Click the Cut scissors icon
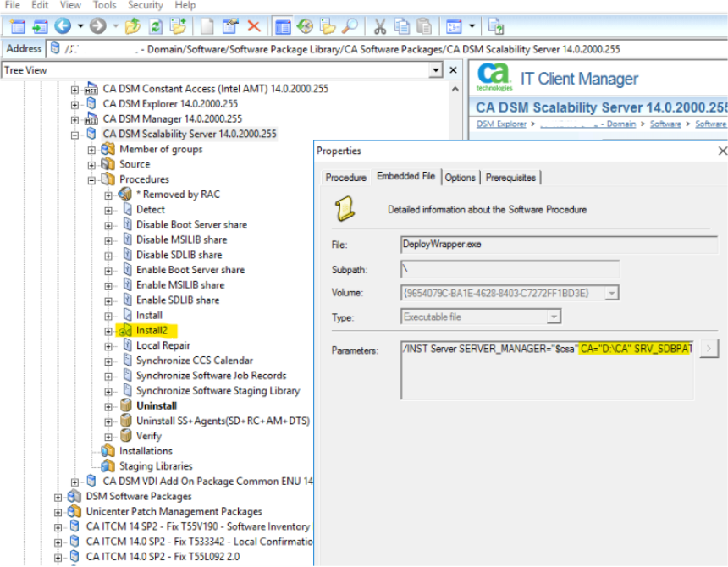Viewport: 728px width, 567px height. pyautogui.click(x=380, y=26)
